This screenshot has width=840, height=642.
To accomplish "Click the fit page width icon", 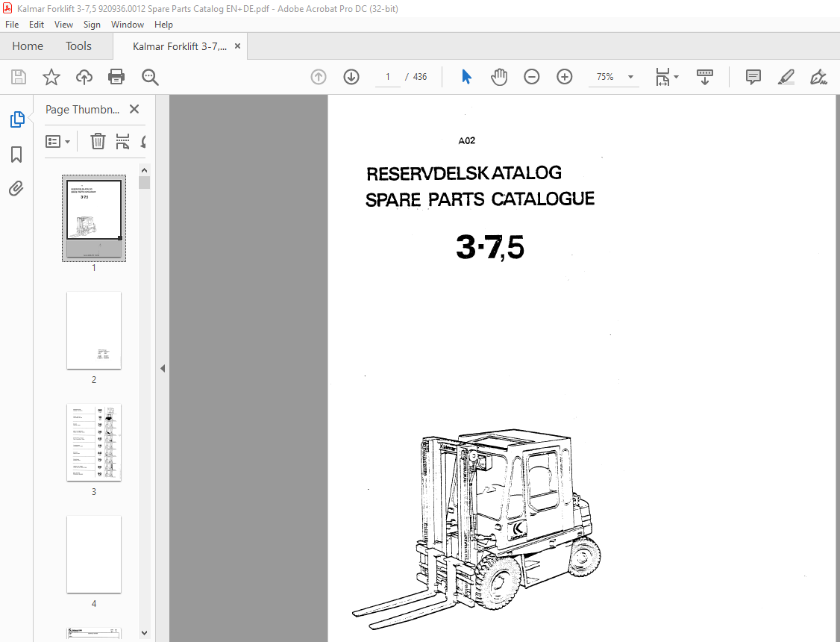I will (662, 77).
